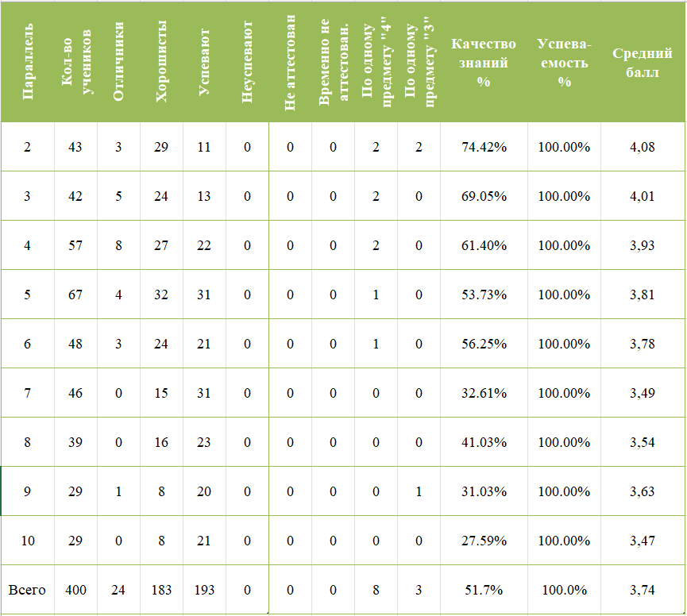
Task: Select the average score cell 3,47
Action: [x=642, y=541]
